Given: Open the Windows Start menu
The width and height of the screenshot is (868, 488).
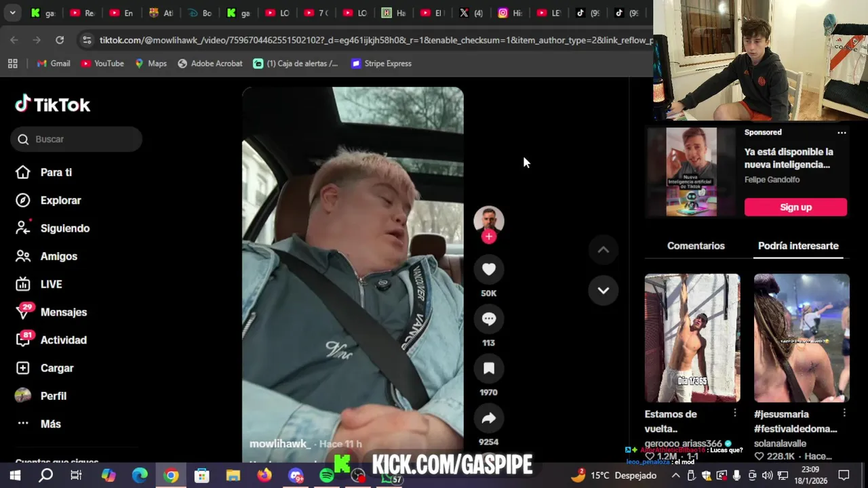Looking at the screenshot, I should (x=15, y=476).
